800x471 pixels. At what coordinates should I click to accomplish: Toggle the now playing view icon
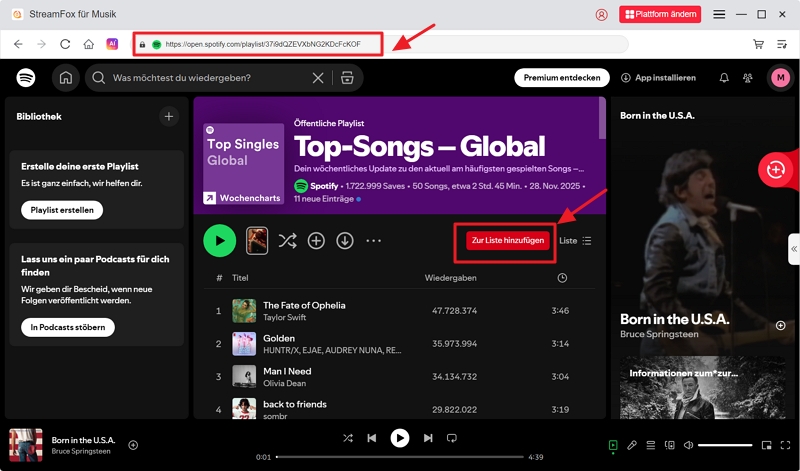point(613,445)
